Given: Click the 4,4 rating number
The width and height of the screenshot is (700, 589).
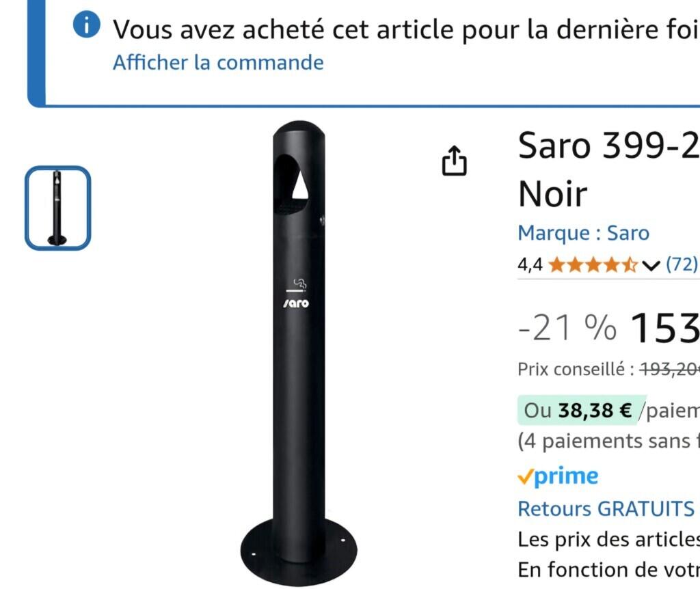Looking at the screenshot, I should point(530,265).
